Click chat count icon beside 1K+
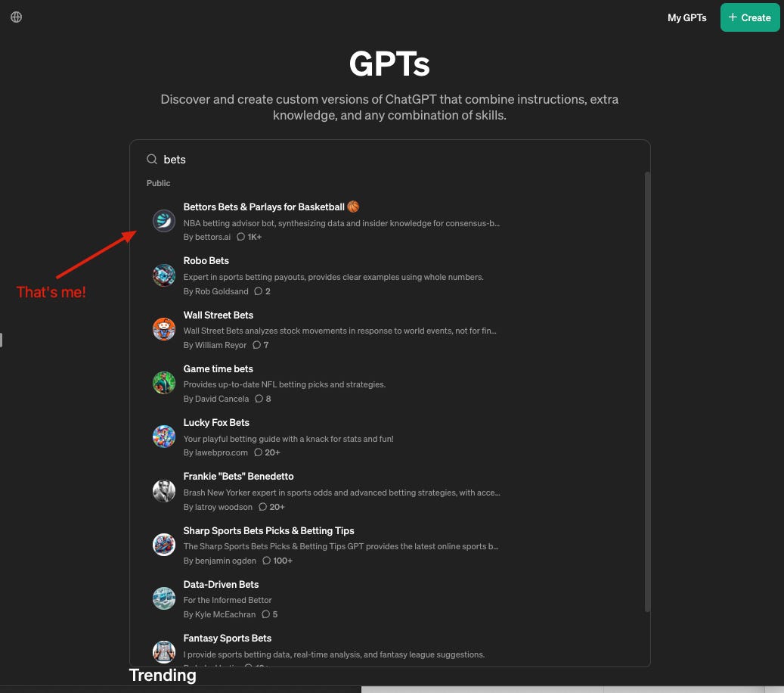 pyautogui.click(x=240, y=237)
